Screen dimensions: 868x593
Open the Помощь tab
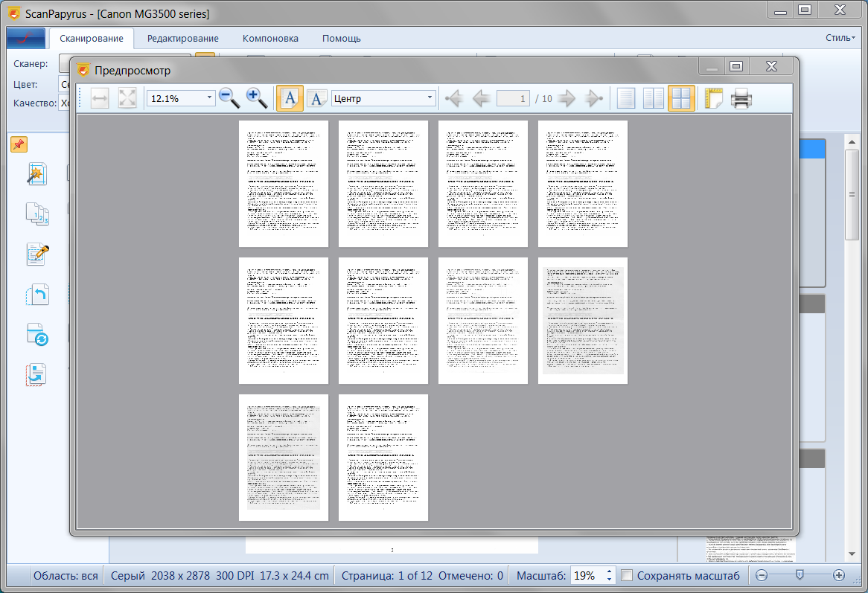tap(342, 39)
